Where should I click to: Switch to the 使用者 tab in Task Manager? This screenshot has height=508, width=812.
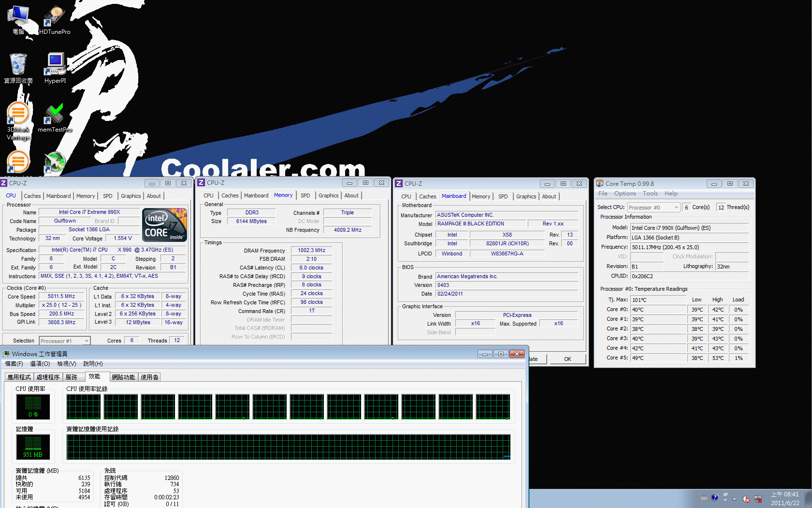coord(149,377)
